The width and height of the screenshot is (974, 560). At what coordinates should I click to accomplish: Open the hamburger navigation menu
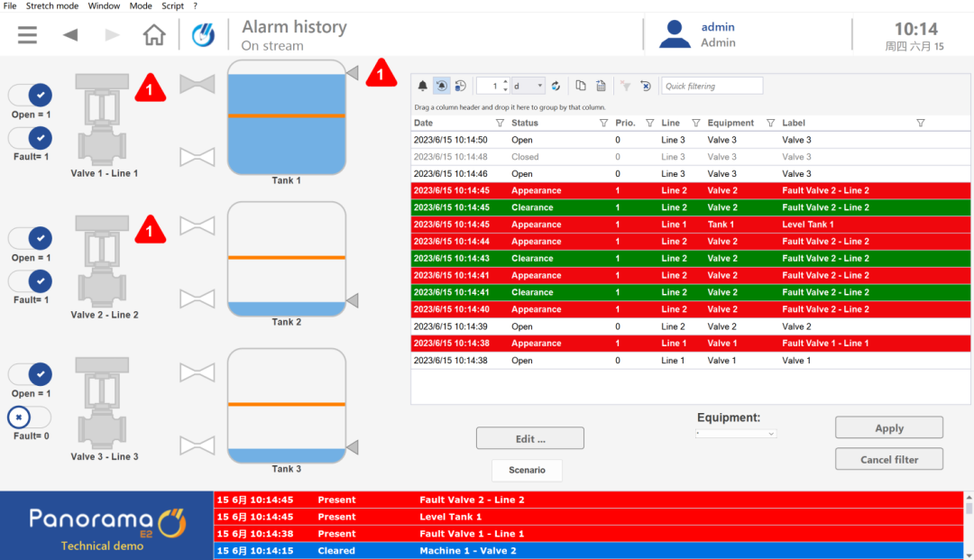coord(28,35)
